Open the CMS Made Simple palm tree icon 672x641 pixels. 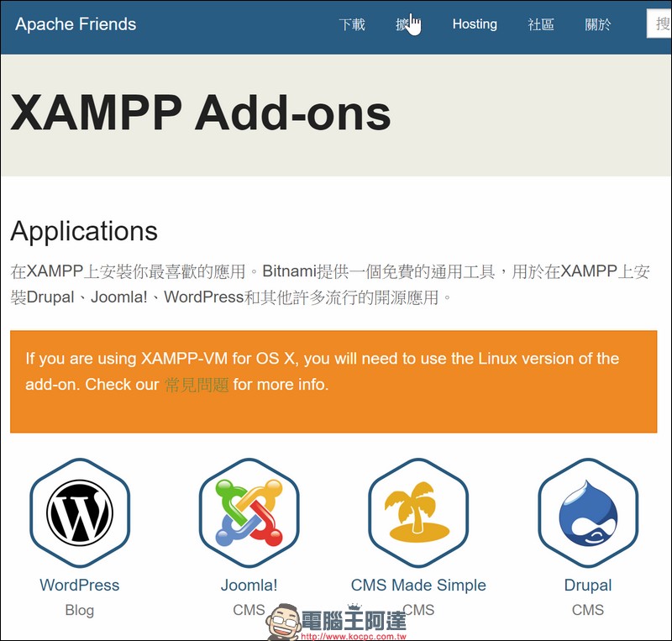tap(418, 512)
